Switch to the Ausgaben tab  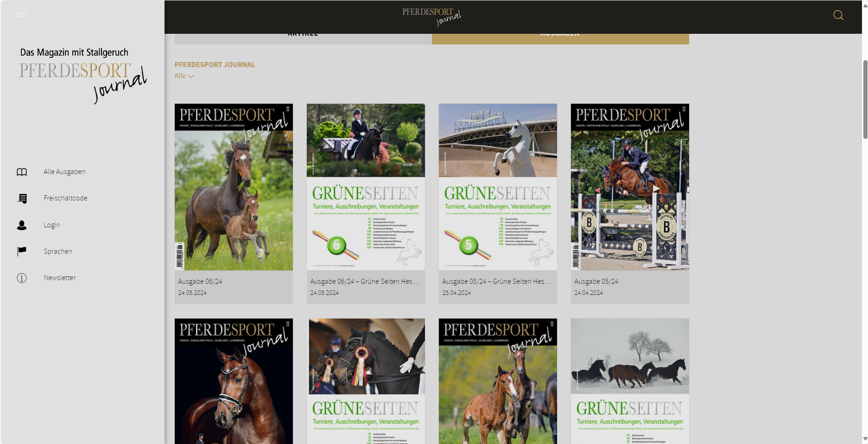point(560,39)
